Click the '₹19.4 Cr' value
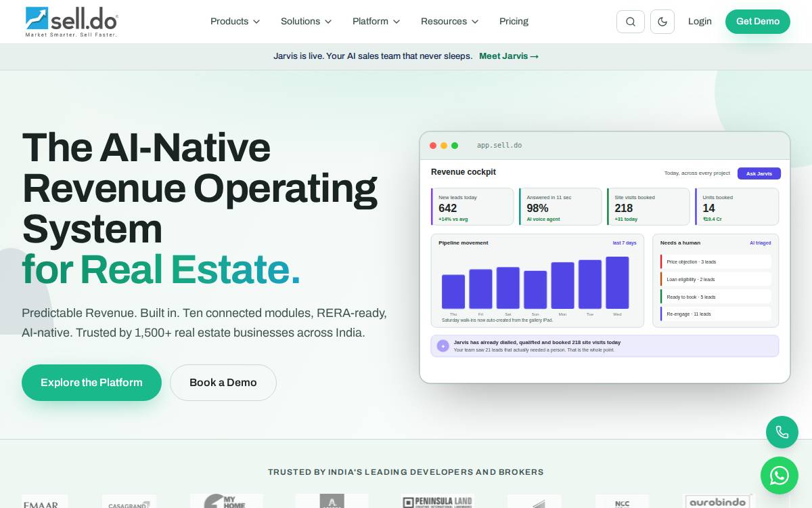Viewport: 812px width, 508px height. coord(713,219)
